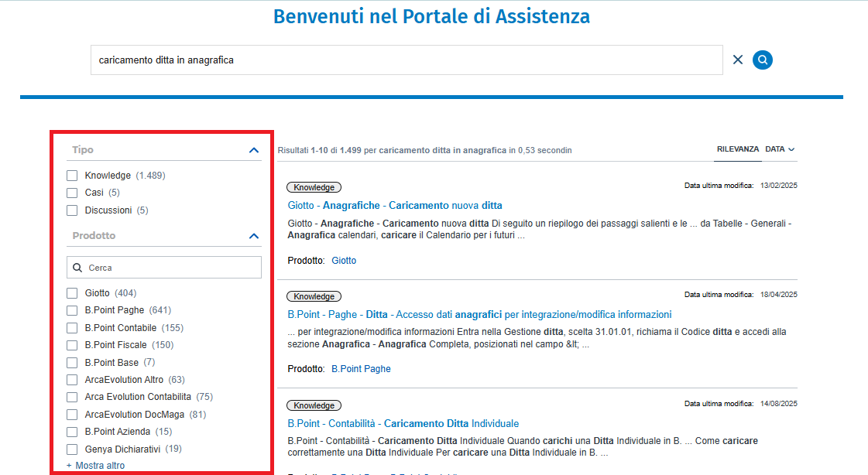The image size is (868, 475).
Task: Open B.Point - Paghe - Ditta Accesso dati article
Action: click(x=479, y=314)
